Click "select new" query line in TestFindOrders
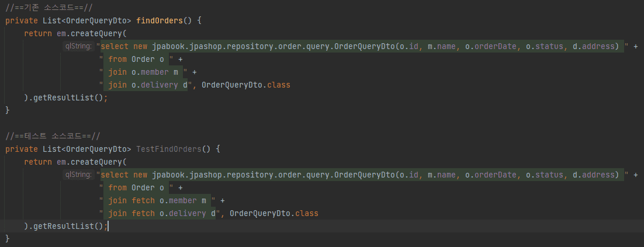The width and height of the screenshot is (644, 247). [x=362, y=175]
